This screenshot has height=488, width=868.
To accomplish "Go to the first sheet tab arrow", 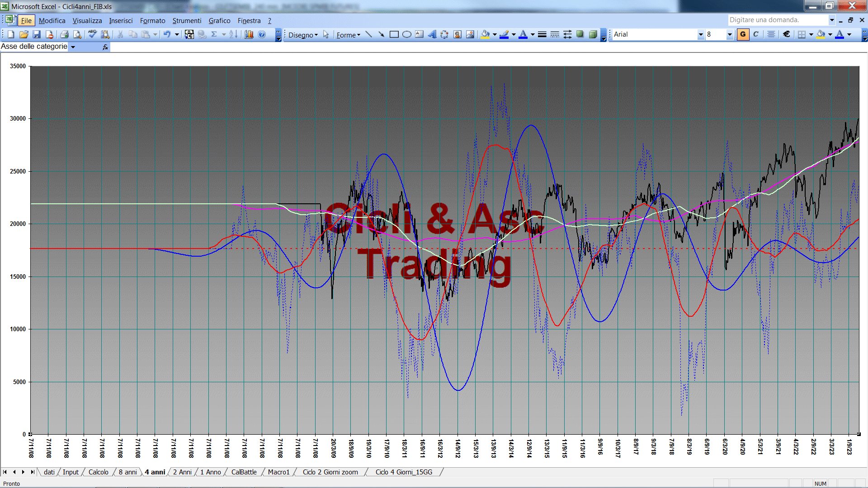I will click(5, 472).
